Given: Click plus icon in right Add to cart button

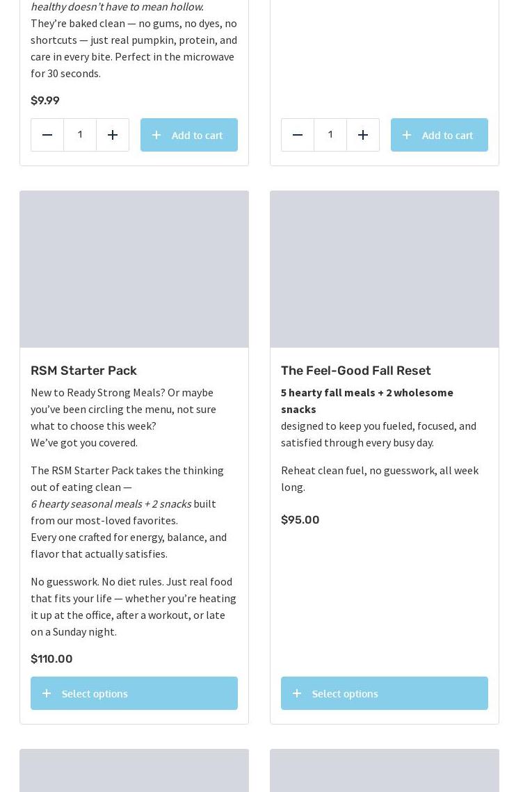Looking at the screenshot, I should (407, 135).
